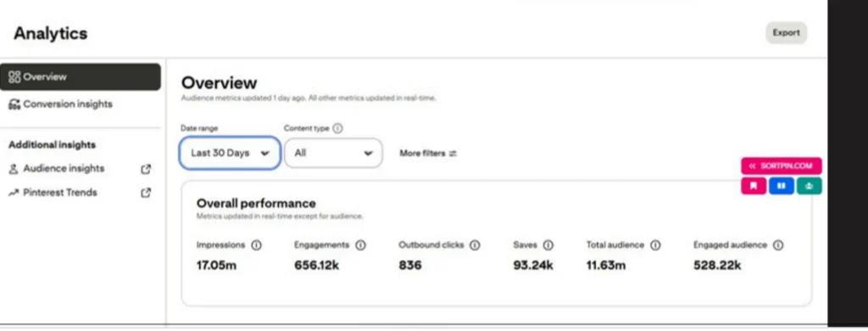Open the Last 30 Days date range dropdown
The height and width of the screenshot is (331, 868).
pyautogui.click(x=230, y=153)
